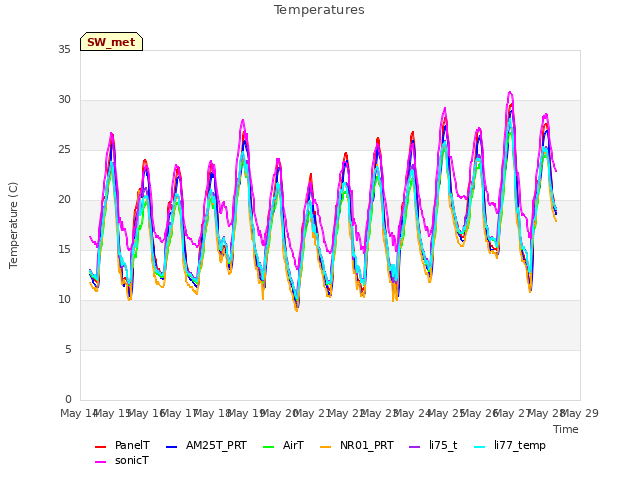Click the y-axis value 0

[x=68, y=399]
